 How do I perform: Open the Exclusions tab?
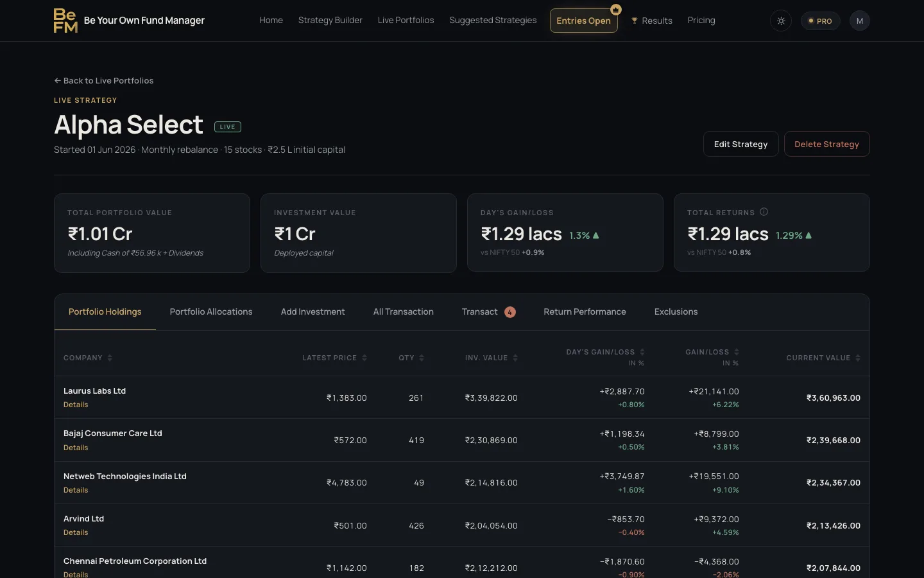pos(676,312)
